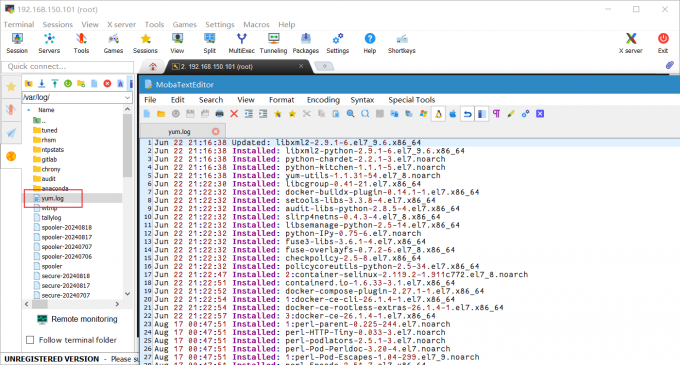Click the Name column sort arrow

pyautogui.click(x=29, y=110)
